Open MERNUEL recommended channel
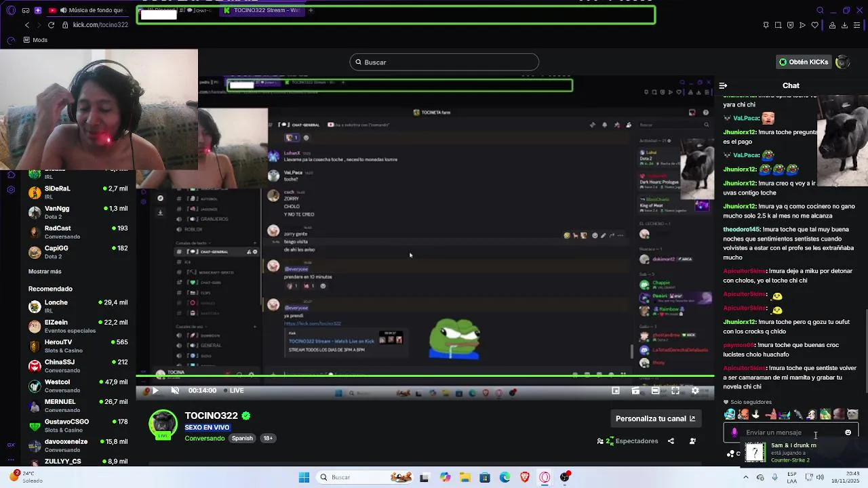Viewport: 868px width, 488px height. coord(78,405)
